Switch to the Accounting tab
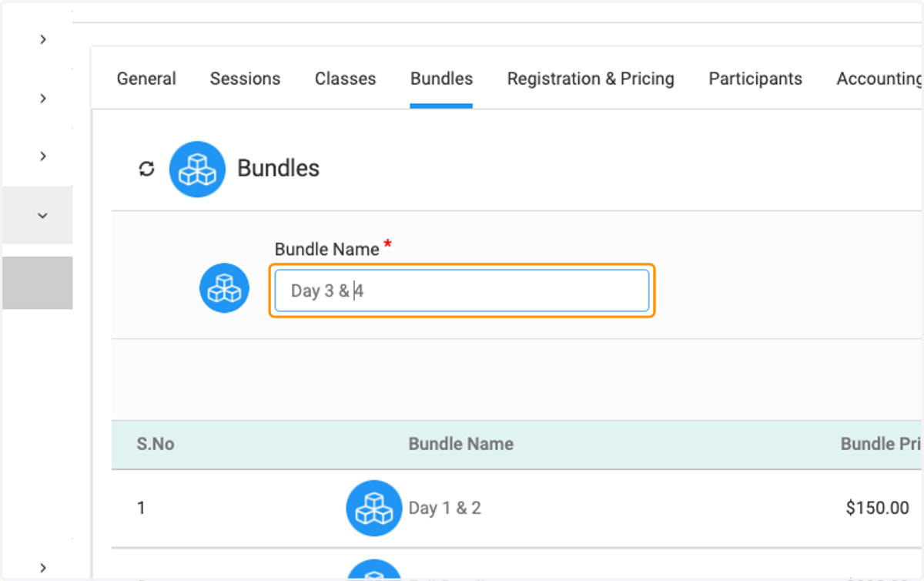Screen dimensions: 924x581 [879, 79]
